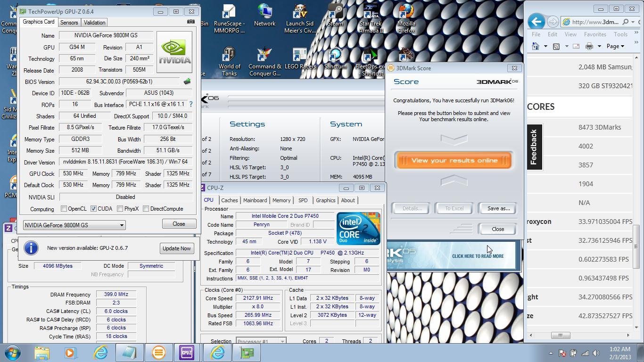
Task: Click the Close button in GPU-Z
Action: tap(179, 224)
